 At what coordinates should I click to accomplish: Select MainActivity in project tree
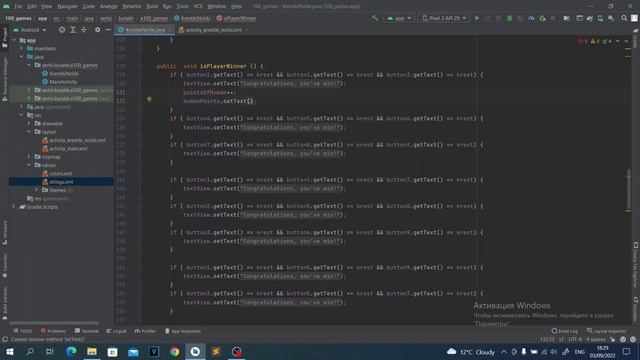[x=59, y=82]
